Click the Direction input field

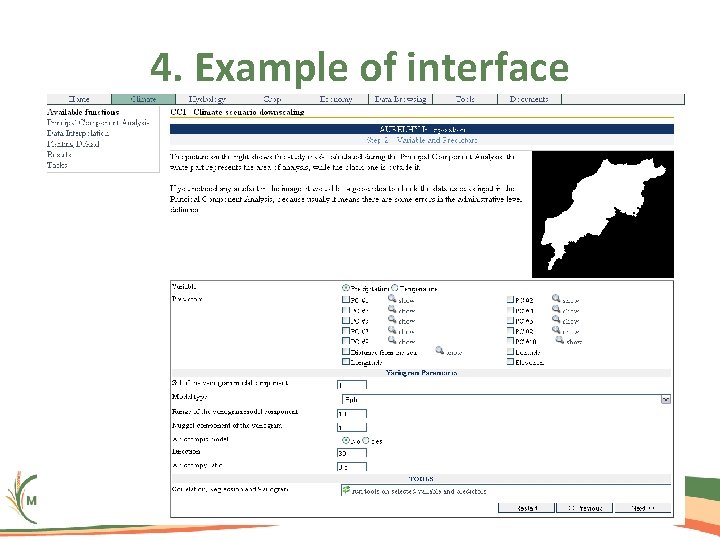point(352,453)
